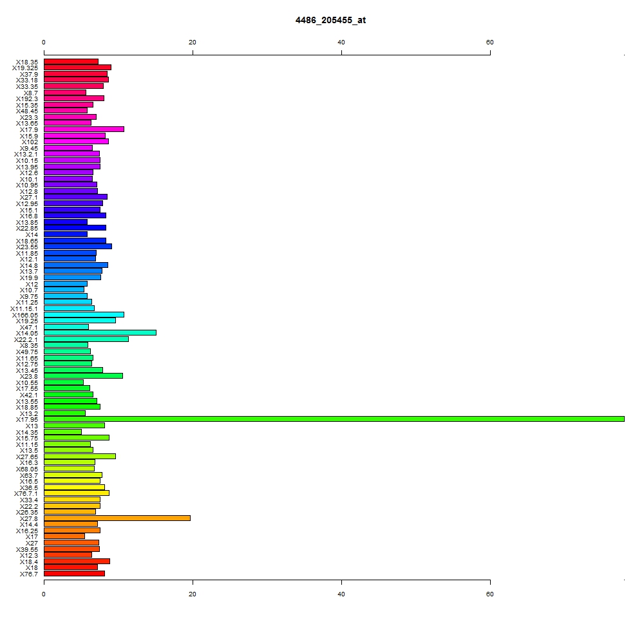Select the X16.25 row label
This screenshot has width=644, height=644.
point(26,531)
